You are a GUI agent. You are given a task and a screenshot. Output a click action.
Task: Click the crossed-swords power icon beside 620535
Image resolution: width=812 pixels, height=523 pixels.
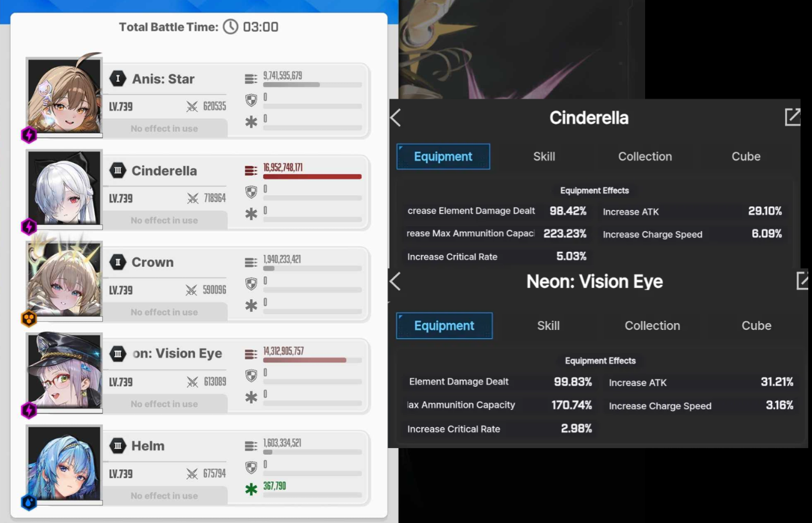coord(192,107)
